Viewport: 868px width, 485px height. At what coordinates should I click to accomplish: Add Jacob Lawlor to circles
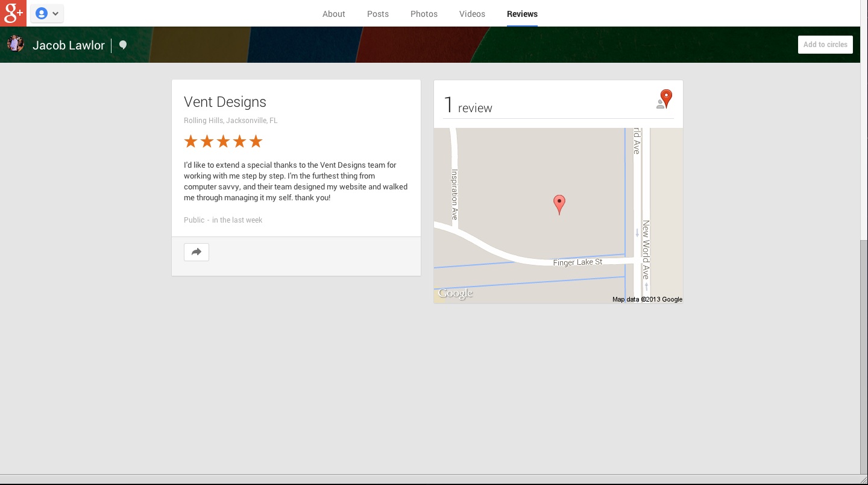(825, 45)
